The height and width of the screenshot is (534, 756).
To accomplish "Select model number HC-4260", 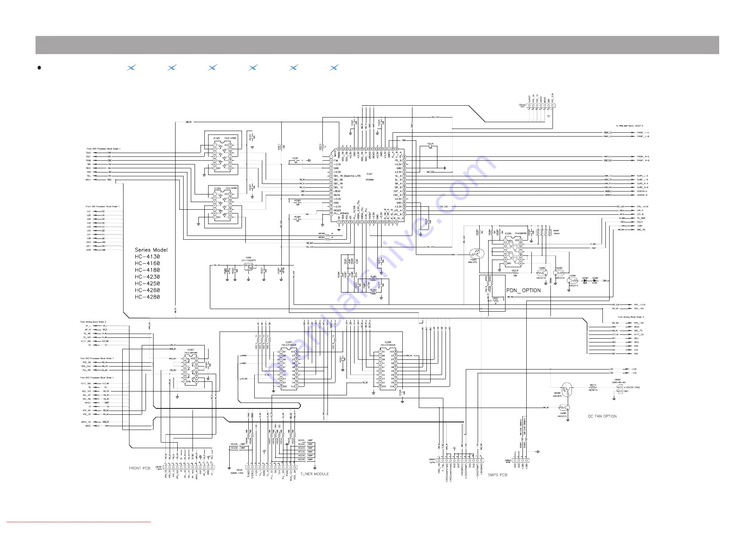I will click(147, 290).
